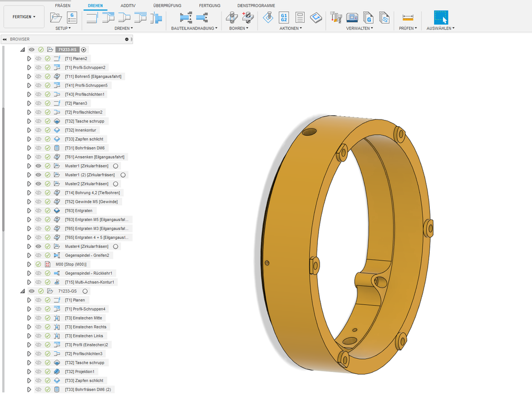Select the Drill tool icon in Bohren
This screenshot has width=532, height=395.
click(232, 17)
